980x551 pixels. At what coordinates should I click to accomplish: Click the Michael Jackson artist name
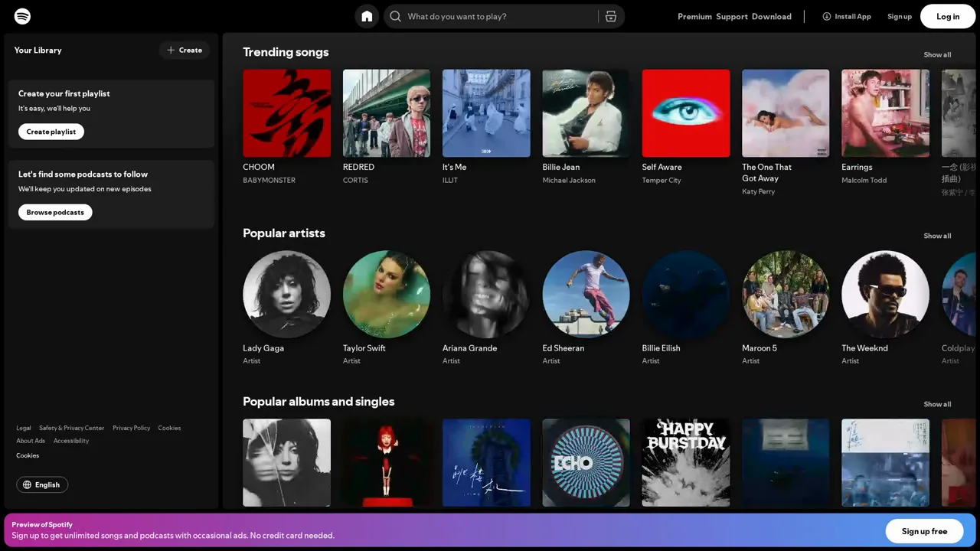[569, 180]
